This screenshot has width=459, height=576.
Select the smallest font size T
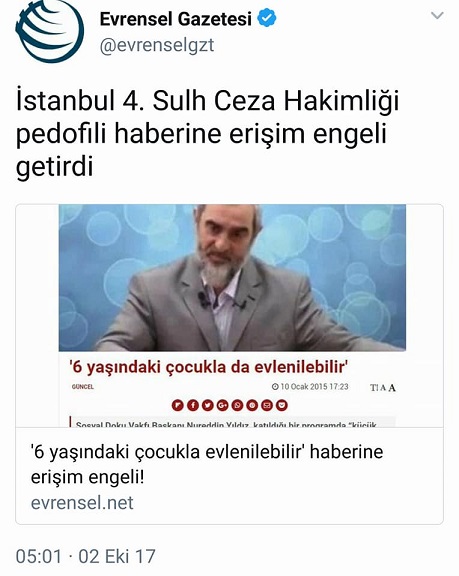(374, 388)
